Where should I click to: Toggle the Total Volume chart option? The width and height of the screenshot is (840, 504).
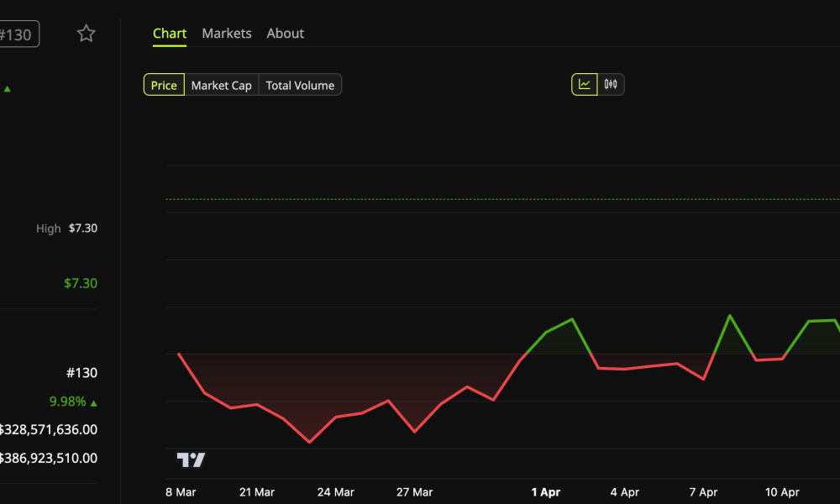300,84
